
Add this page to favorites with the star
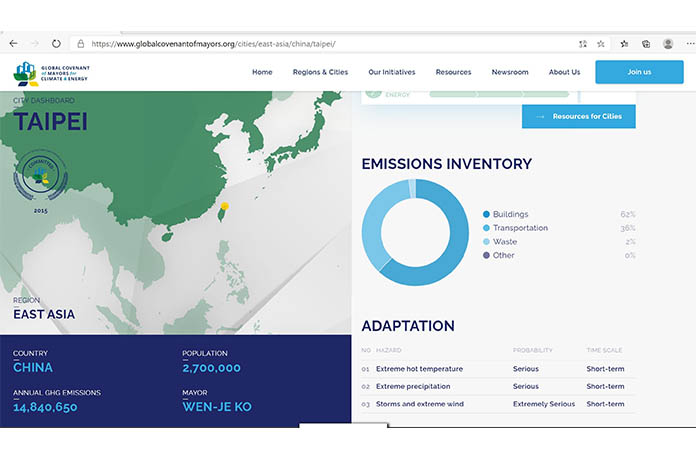click(x=601, y=44)
